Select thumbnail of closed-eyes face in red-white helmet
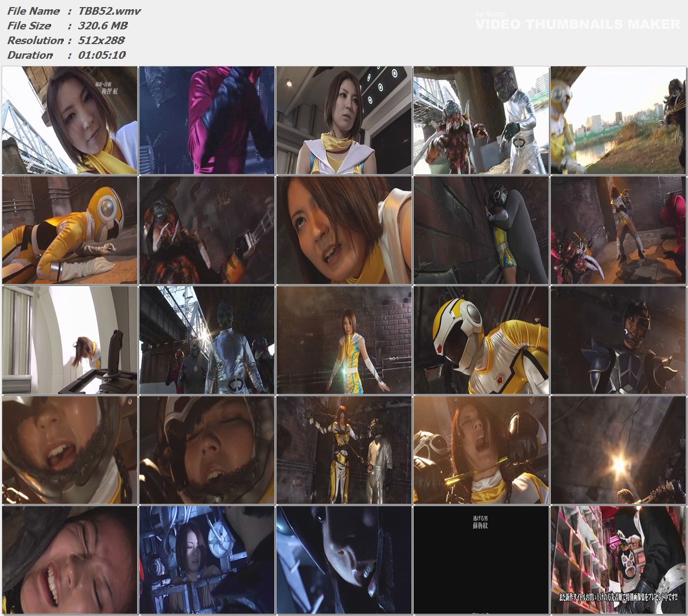The height and width of the screenshot is (616, 688). coord(207,450)
